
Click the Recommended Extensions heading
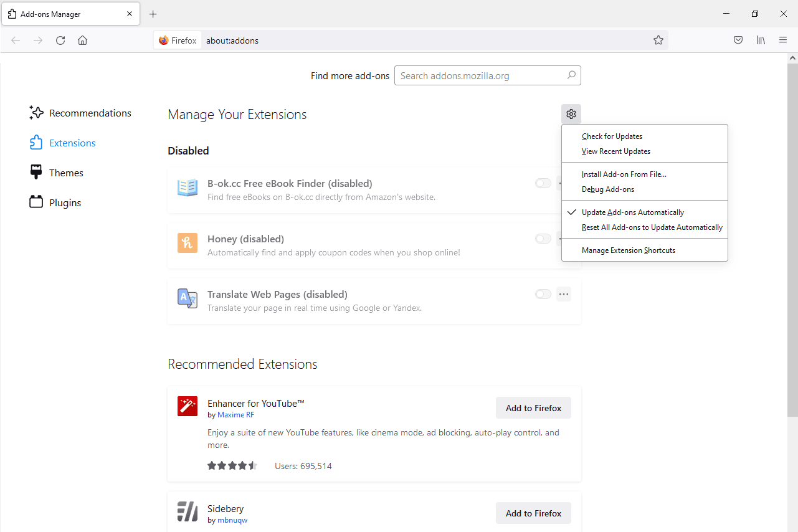coord(242,364)
